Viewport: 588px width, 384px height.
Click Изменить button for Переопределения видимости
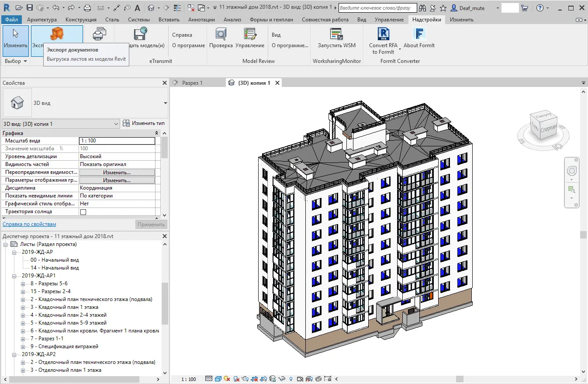click(117, 173)
